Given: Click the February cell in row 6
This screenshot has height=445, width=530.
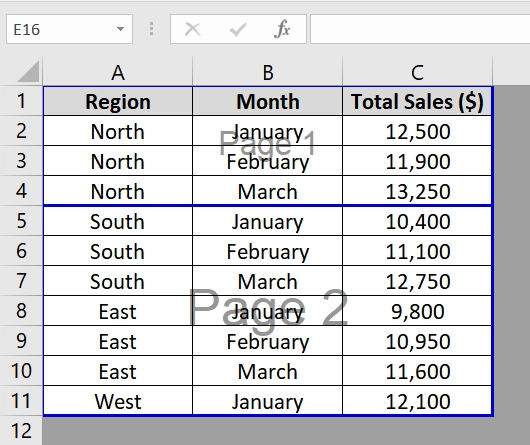Looking at the screenshot, I should pos(267,251).
